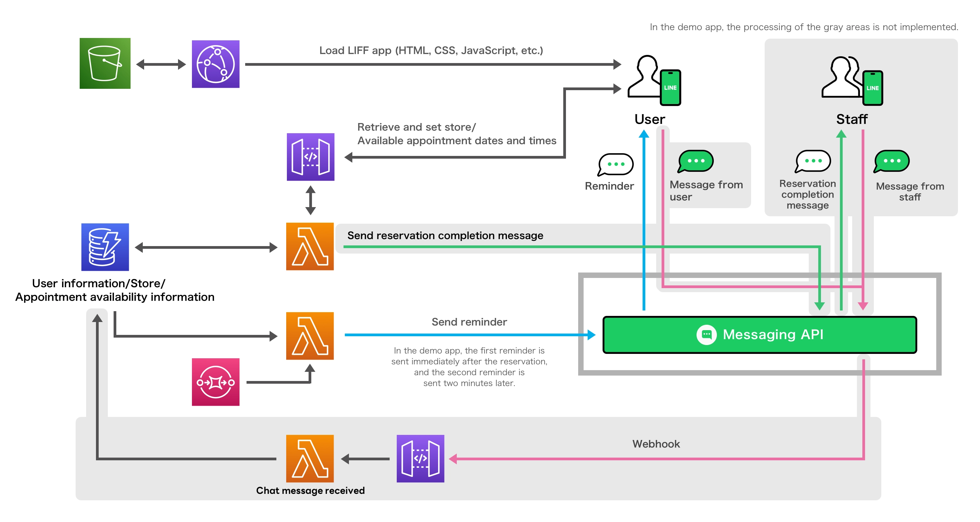Click the blue DynamoDB database icon
Viewport: 980px width, 522px height.
pos(105,247)
